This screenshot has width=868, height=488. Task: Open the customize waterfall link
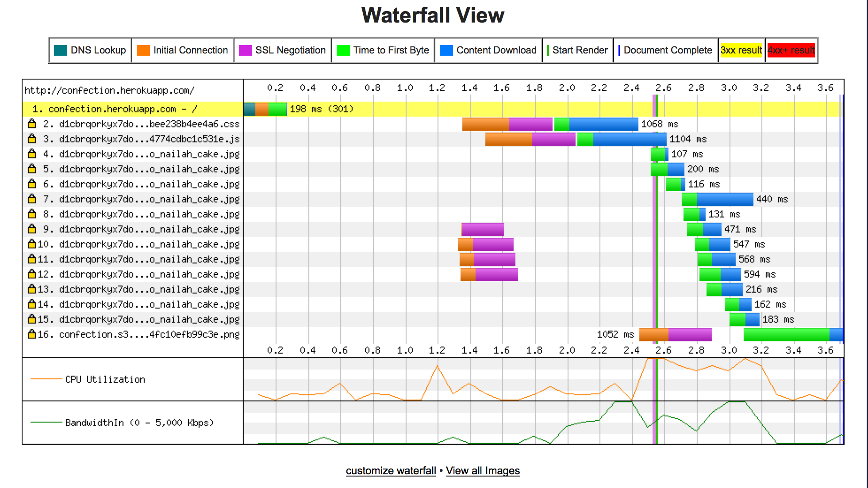[391, 470]
